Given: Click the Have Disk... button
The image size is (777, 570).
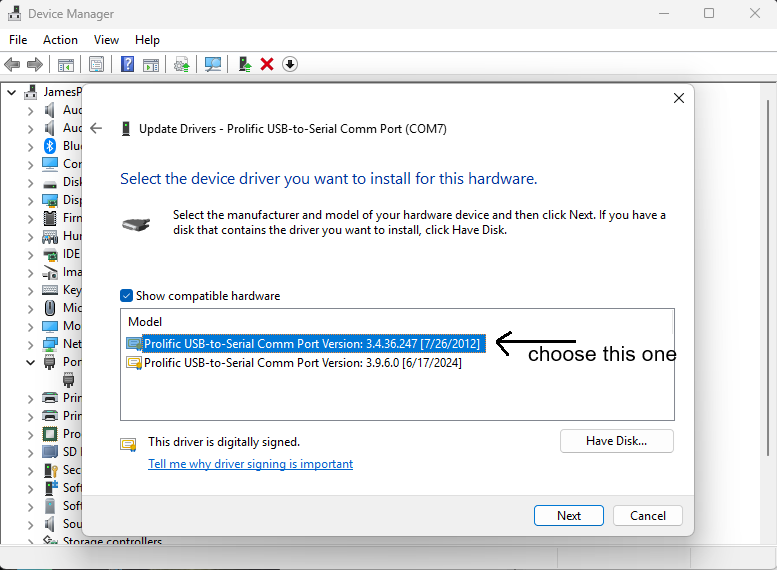Looking at the screenshot, I should (x=616, y=441).
